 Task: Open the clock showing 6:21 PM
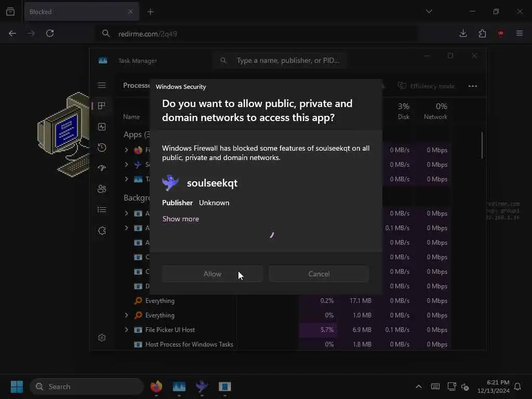pyautogui.click(x=494, y=387)
